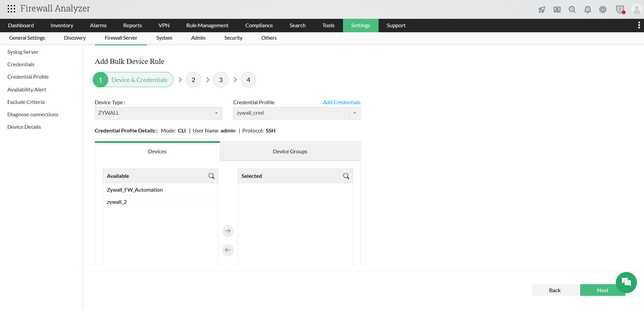The height and width of the screenshot is (310, 644).
Task: Open the Compliance tab
Action: 259,26
